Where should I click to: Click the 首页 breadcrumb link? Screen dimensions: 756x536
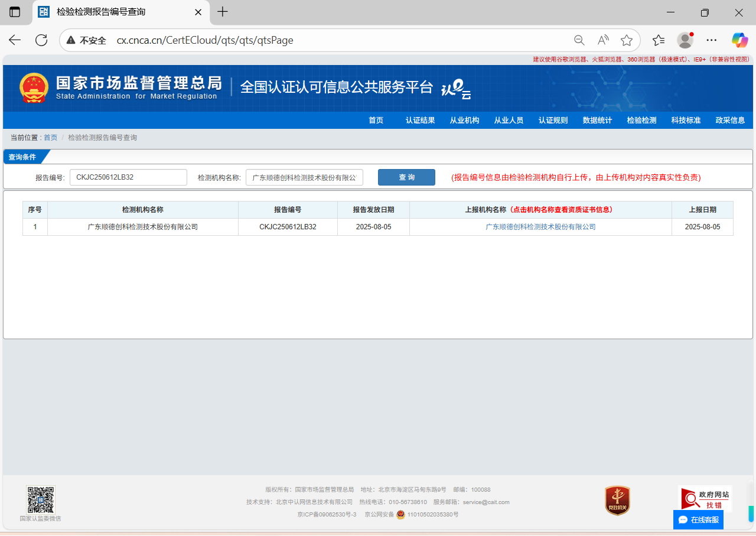click(x=50, y=138)
